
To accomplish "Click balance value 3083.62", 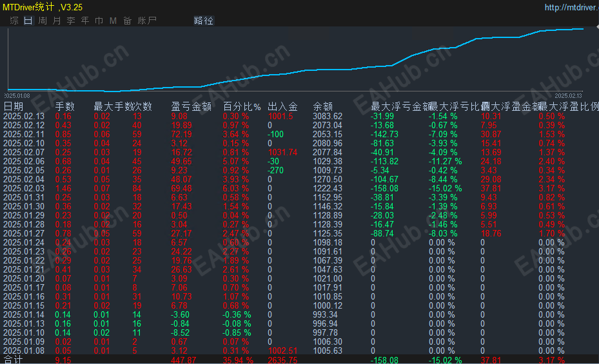I will [x=328, y=117].
